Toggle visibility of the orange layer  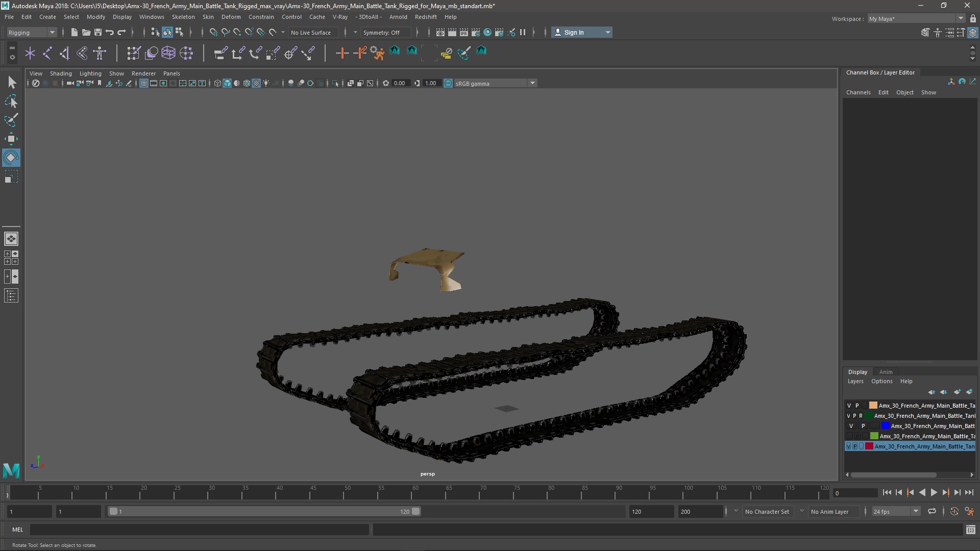[x=849, y=406]
